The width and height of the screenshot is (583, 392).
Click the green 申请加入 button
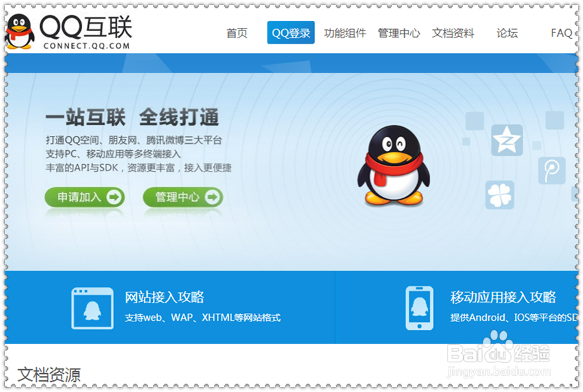(85, 197)
